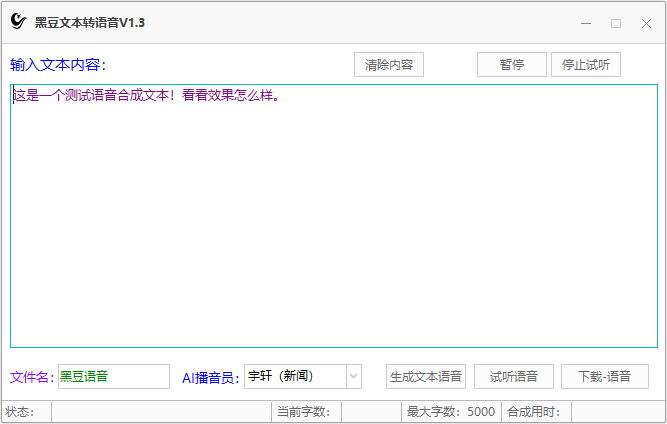Close the 黑豆文本转语音 window
Image resolution: width=667 pixels, height=424 pixels.
pyautogui.click(x=646, y=23)
